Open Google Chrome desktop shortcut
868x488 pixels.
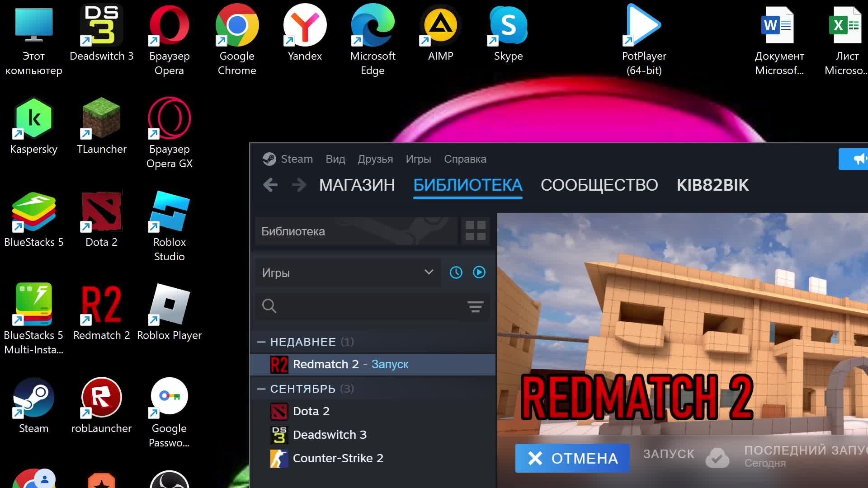point(237,40)
